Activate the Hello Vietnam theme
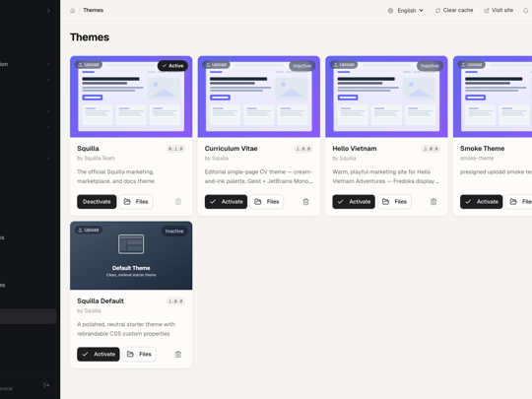532x399 pixels. pos(354,202)
